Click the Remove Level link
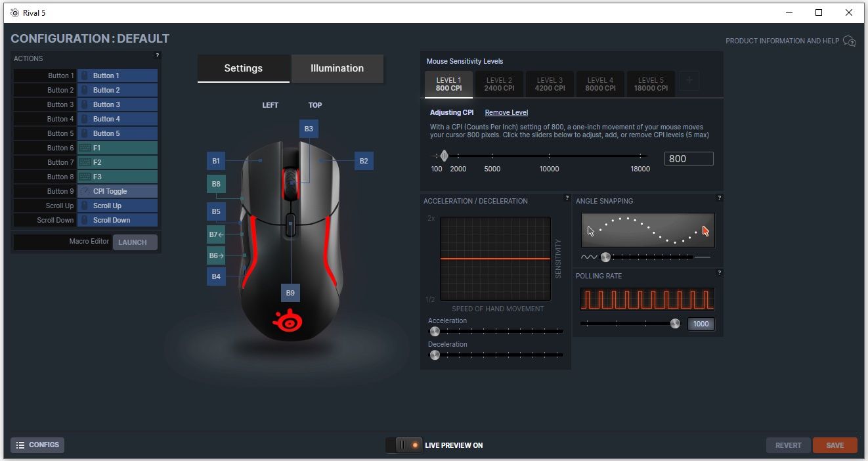This screenshot has width=868, height=461. point(506,112)
